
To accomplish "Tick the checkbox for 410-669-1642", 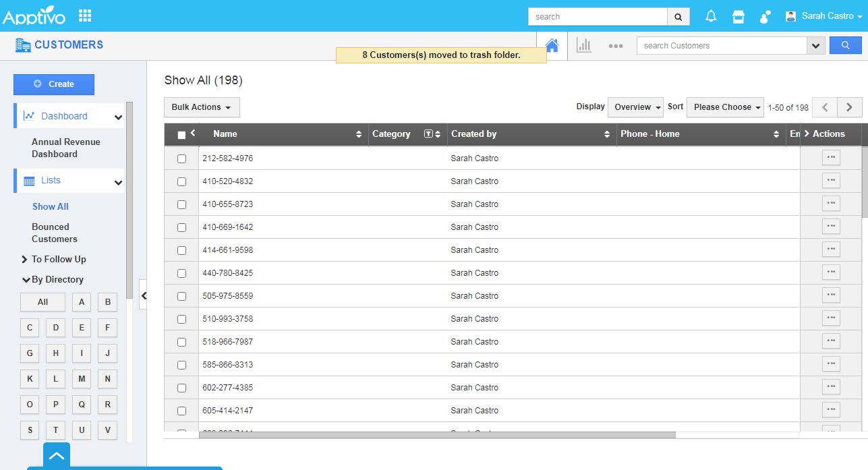I will [181, 228].
